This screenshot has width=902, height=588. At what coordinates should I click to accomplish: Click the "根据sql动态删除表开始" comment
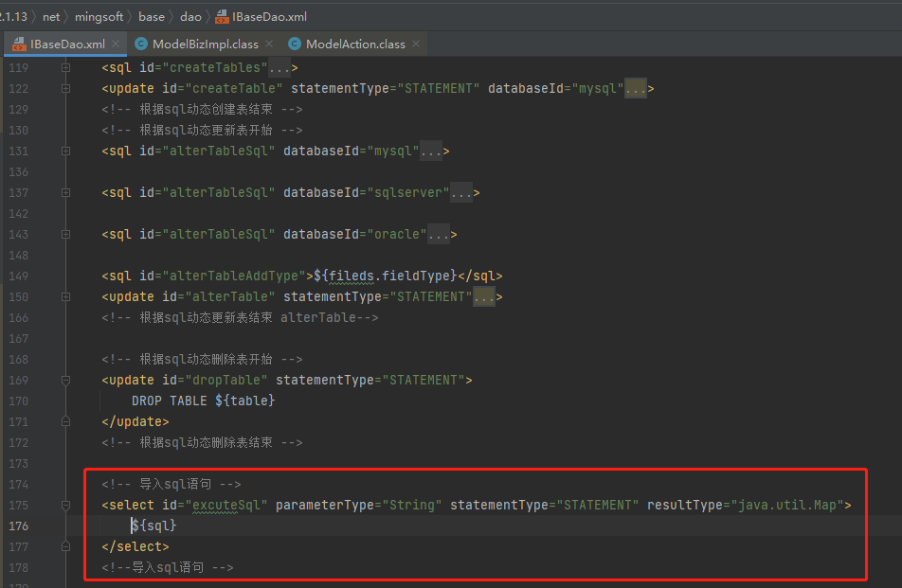coord(202,359)
